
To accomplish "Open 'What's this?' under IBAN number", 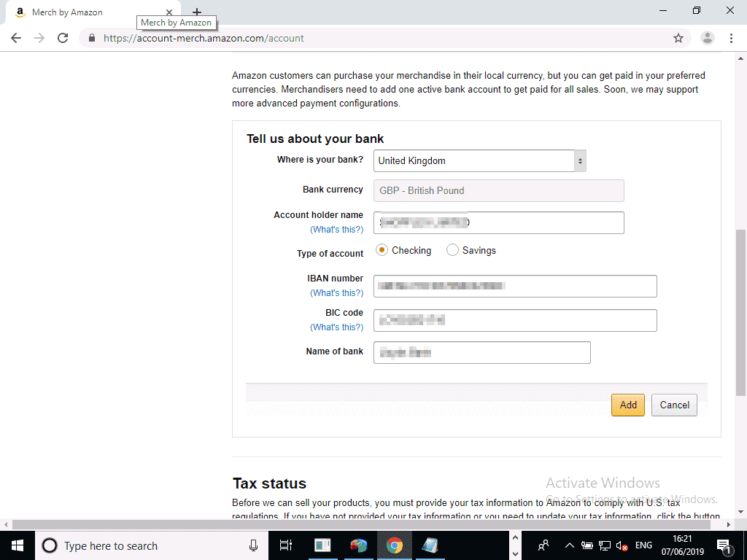I will tap(337, 293).
